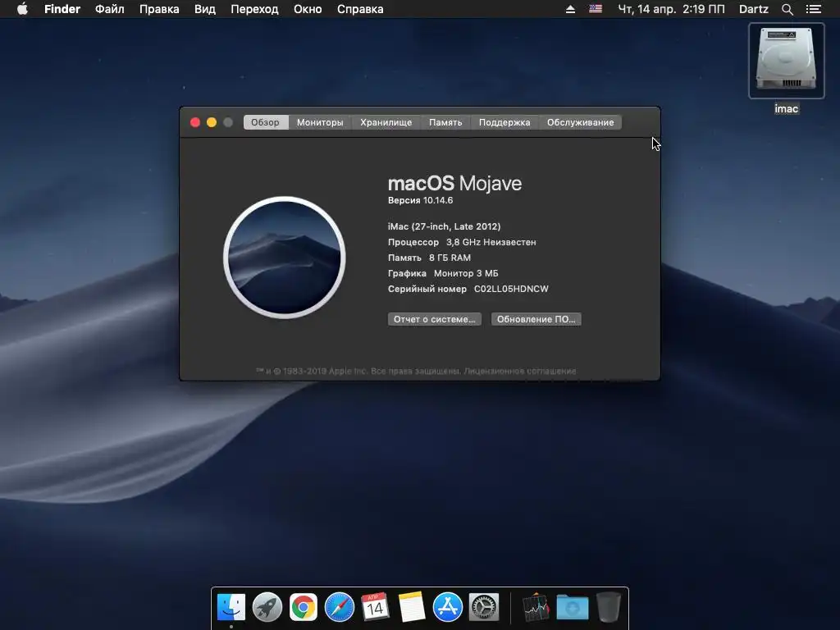Screen dimensions: 840x630
Task: Open the Notes app in Dock
Action: click(x=412, y=607)
